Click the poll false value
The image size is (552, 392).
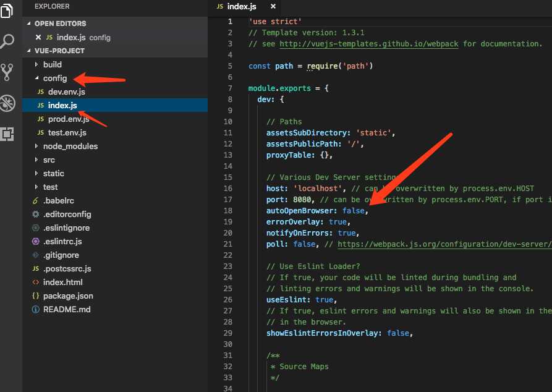tap(304, 244)
